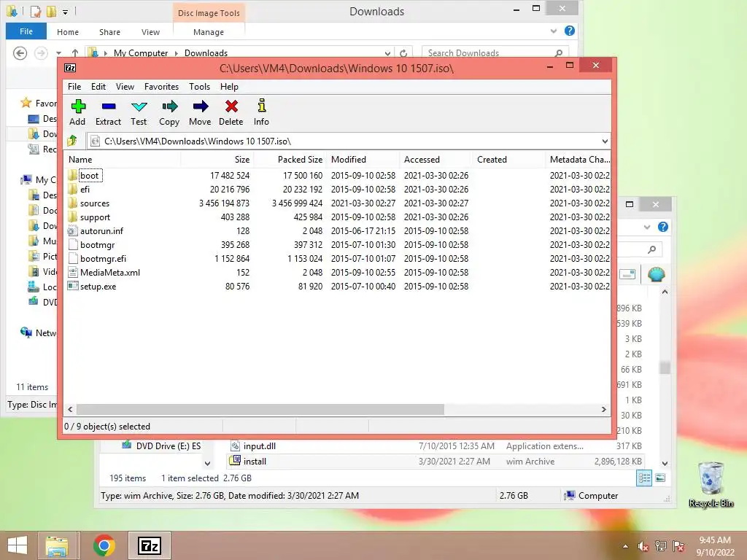
Task: Switch to the details view icon in the rear Explorer
Action: point(644,478)
